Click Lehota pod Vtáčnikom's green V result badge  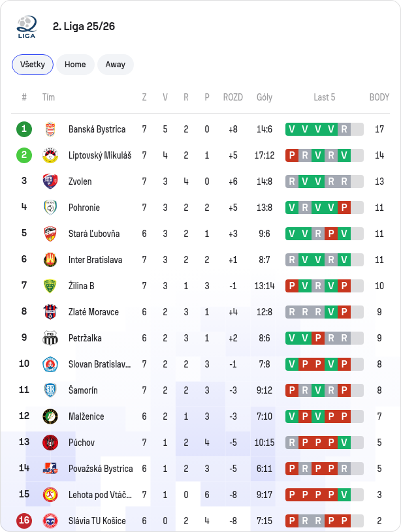click(x=344, y=495)
